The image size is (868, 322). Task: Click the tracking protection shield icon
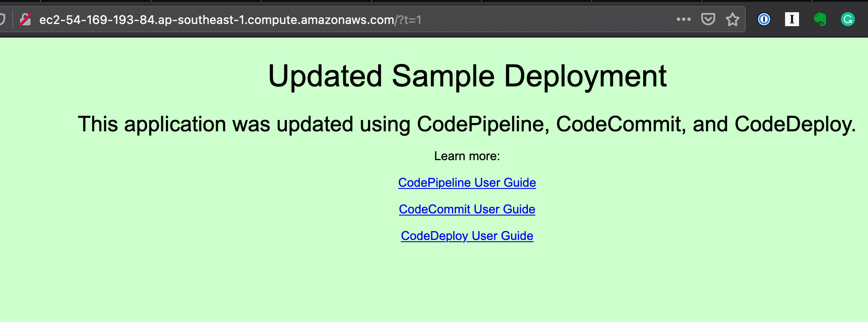pyautogui.click(x=2, y=20)
